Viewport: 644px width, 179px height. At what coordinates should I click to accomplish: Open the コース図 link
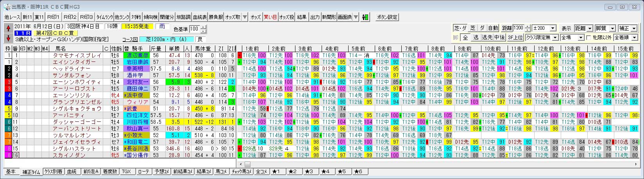(x=130, y=39)
